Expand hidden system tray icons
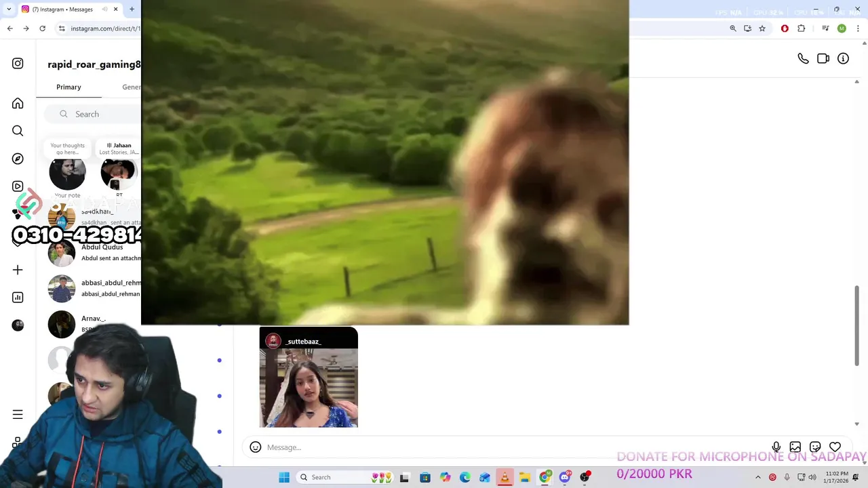The image size is (868, 488). pyautogui.click(x=757, y=477)
